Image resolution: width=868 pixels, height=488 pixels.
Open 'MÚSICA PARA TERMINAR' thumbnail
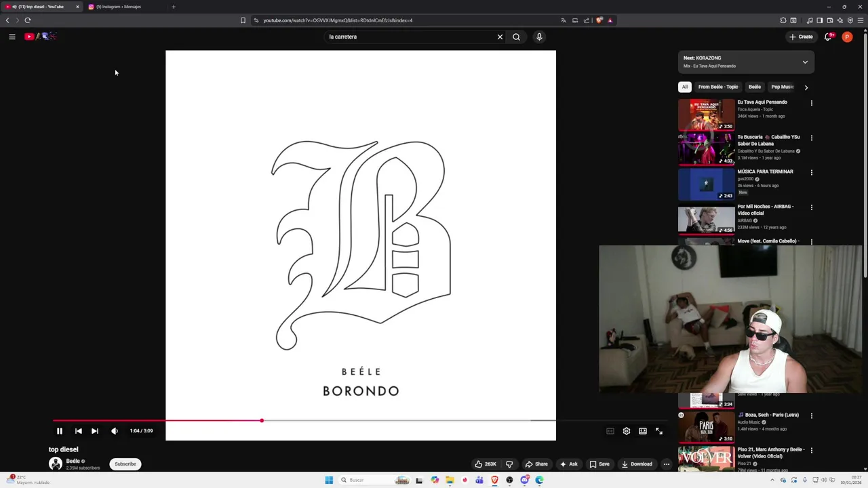click(x=707, y=184)
